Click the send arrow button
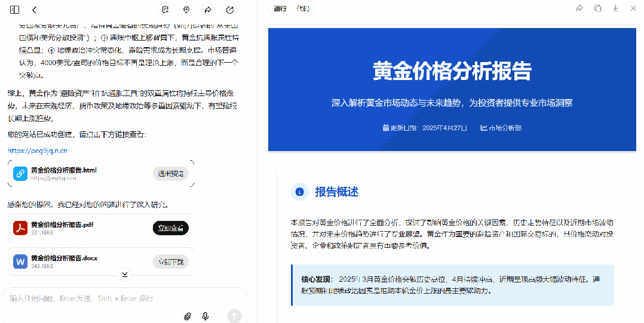Image resolution: width=644 pixels, height=323 pixels. [235, 316]
